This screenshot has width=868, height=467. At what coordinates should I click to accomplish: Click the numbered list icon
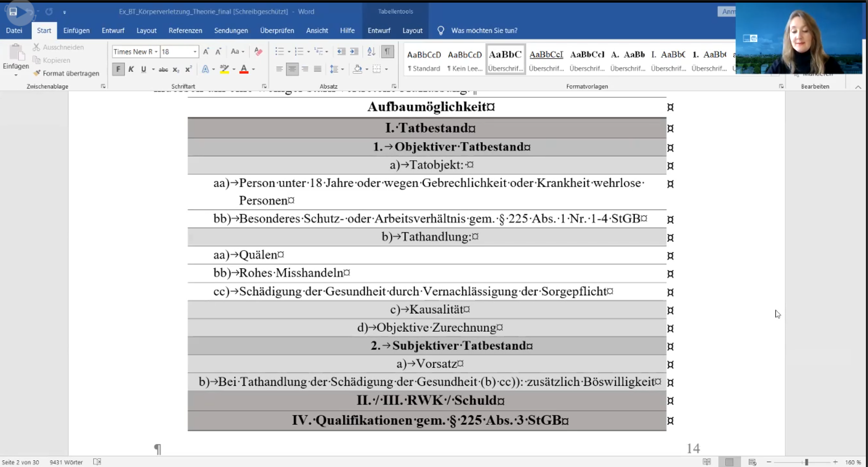299,51
